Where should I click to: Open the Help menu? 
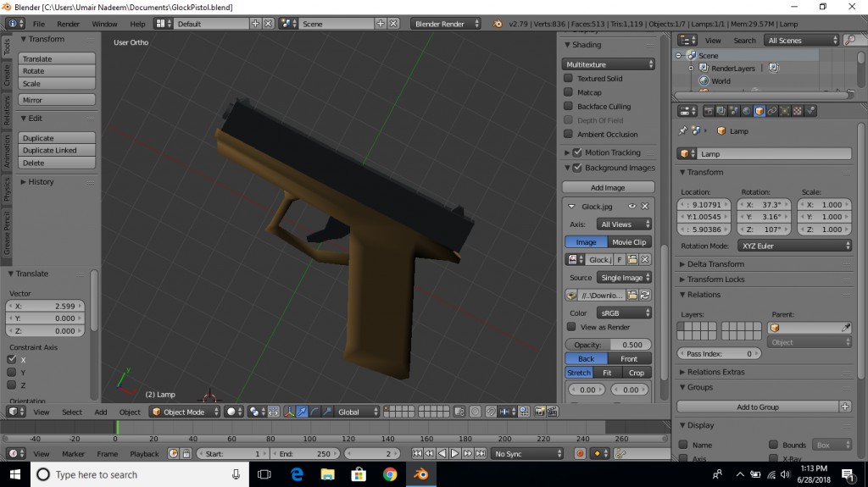137,24
